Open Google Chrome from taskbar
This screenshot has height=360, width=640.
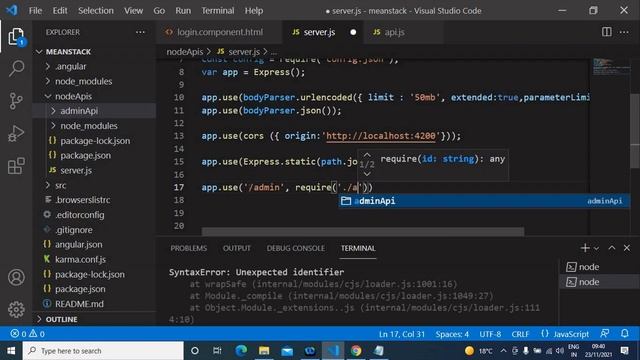click(x=356, y=351)
